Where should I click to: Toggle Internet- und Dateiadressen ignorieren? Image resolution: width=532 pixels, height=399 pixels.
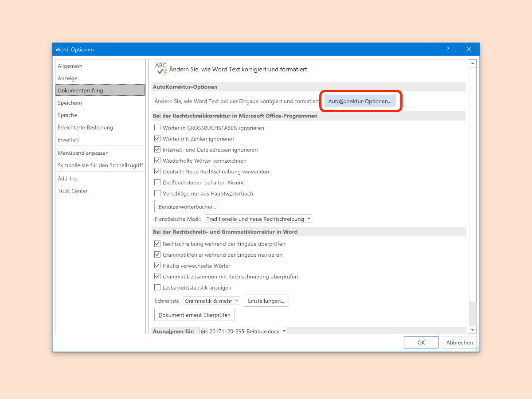coord(157,150)
